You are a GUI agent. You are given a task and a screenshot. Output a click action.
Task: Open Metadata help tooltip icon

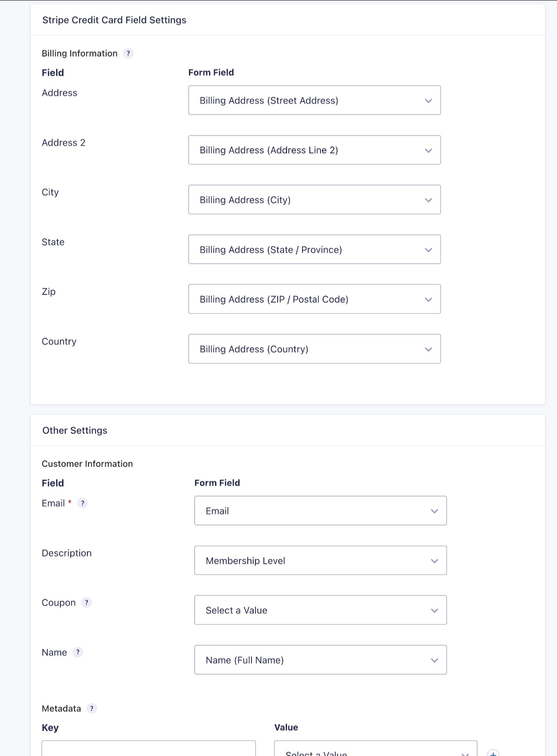92,708
